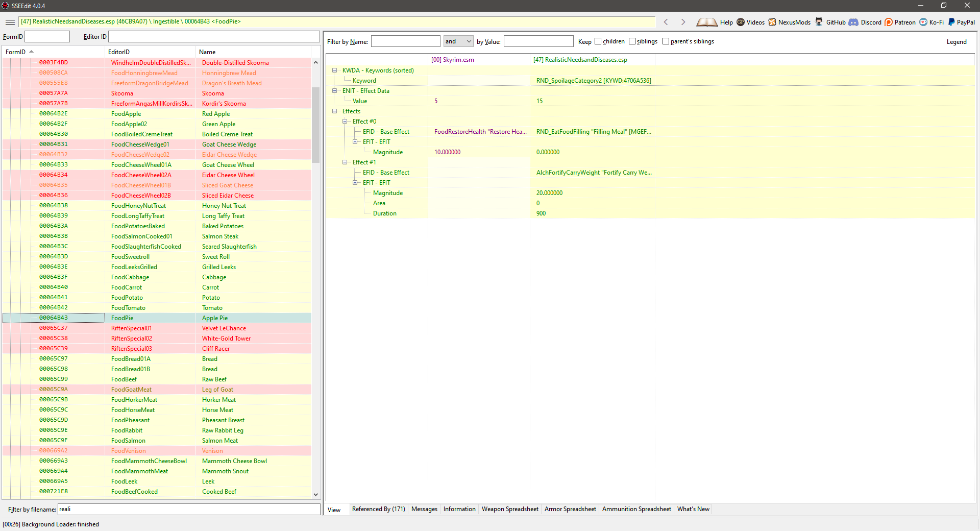
Task: Open the Armor Spreadsheet tab
Action: (570, 509)
